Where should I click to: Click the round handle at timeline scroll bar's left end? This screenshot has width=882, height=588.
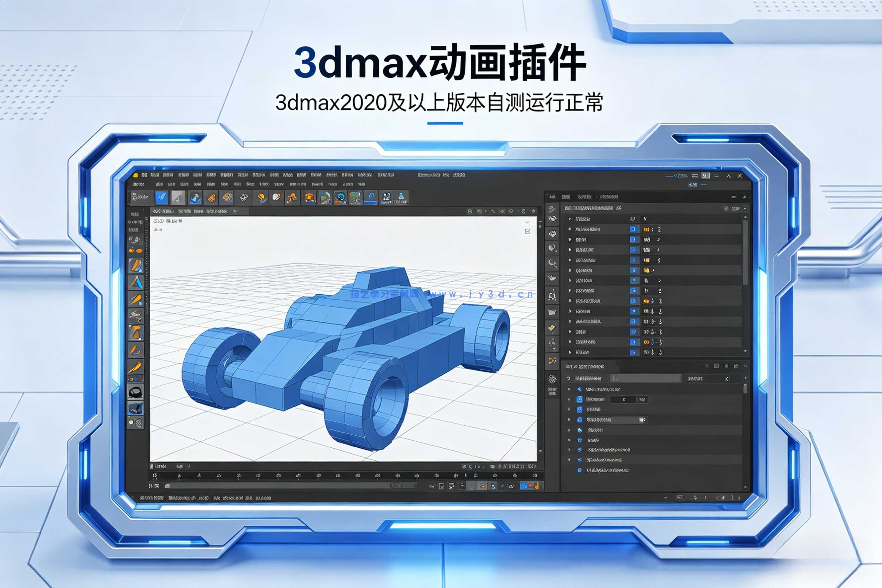pyautogui.click(x=167, y=486)
